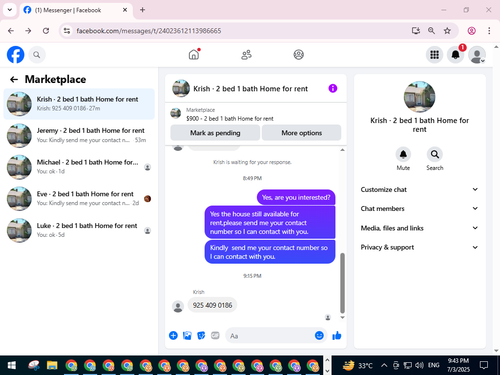
Task: Send a thumbs-up like
Action: 337,335
